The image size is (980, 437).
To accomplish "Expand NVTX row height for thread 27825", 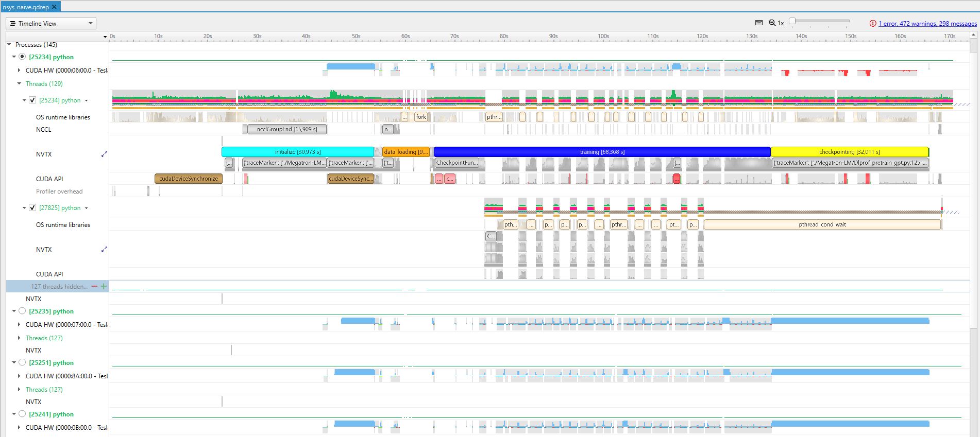I will click(x=104, y=249).
